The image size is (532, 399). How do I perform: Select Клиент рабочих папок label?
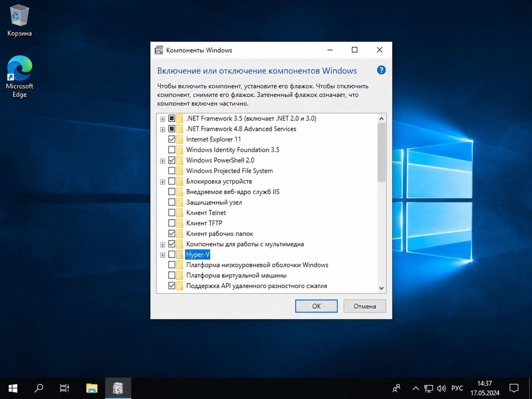(219, 234)
